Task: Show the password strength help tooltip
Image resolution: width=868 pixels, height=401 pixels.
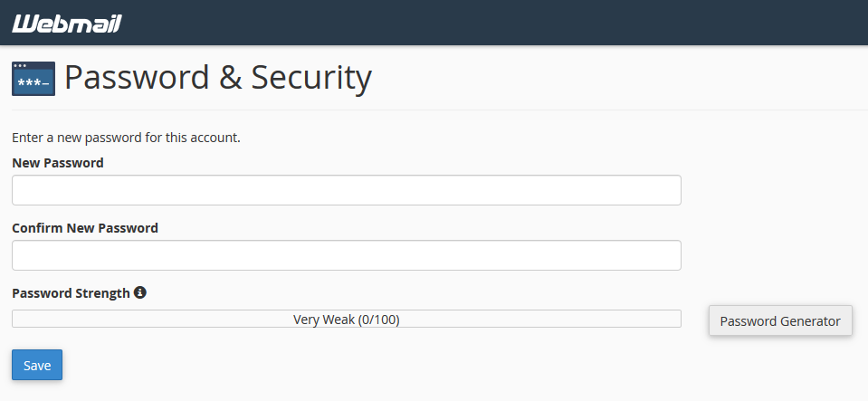Action: click(140, 291)
